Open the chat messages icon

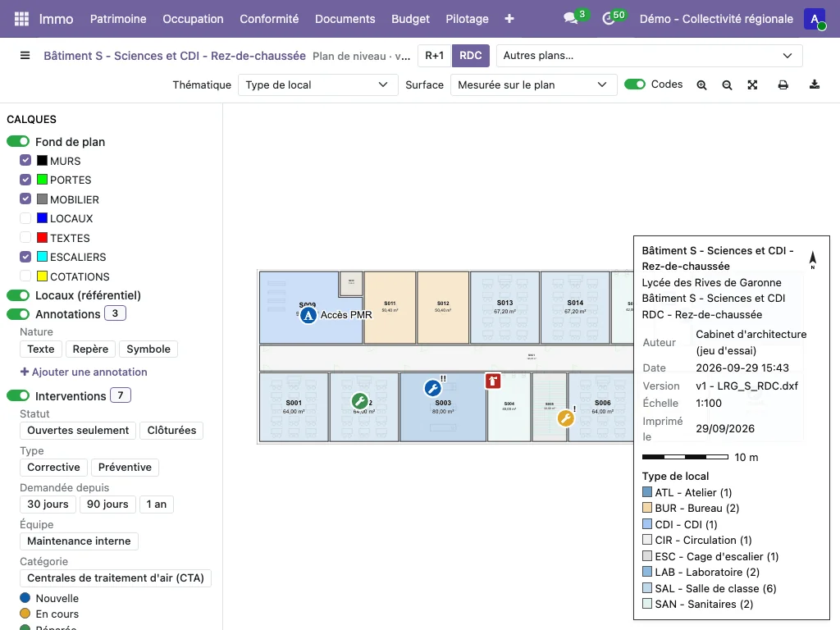[x=571, y=19]
